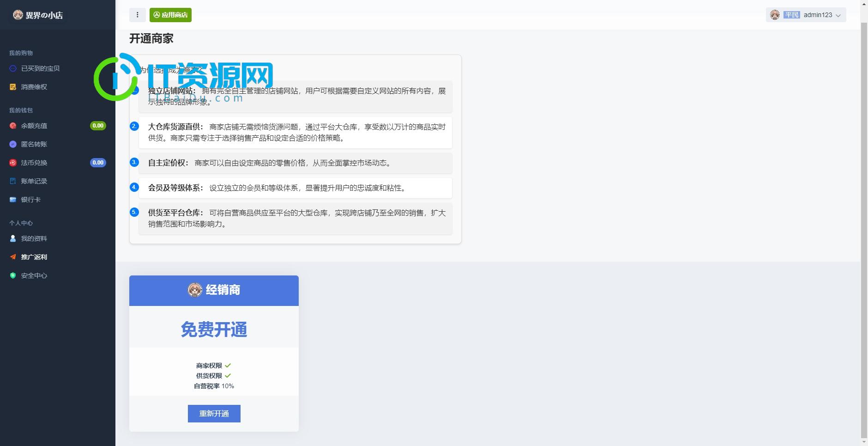868x446 pixels.
Task: Click the 推广返利 paper plane icon
Action: point(13,257)
